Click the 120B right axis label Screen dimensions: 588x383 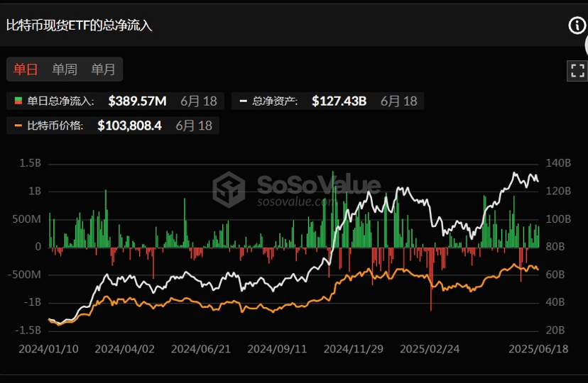pos(558,191)
